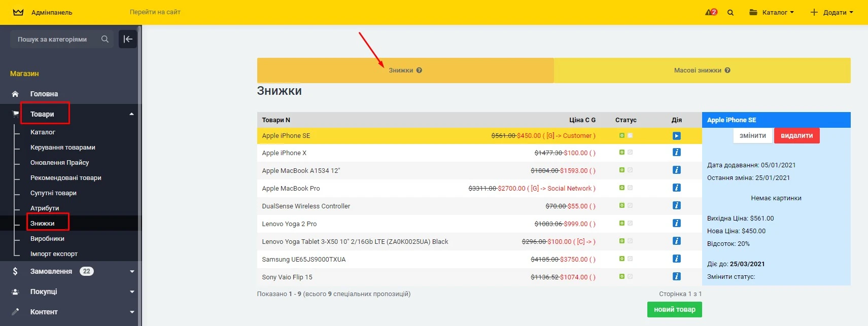Click the pencil icon beside Контент
This screenshot has width=868, height=326.
15,312
